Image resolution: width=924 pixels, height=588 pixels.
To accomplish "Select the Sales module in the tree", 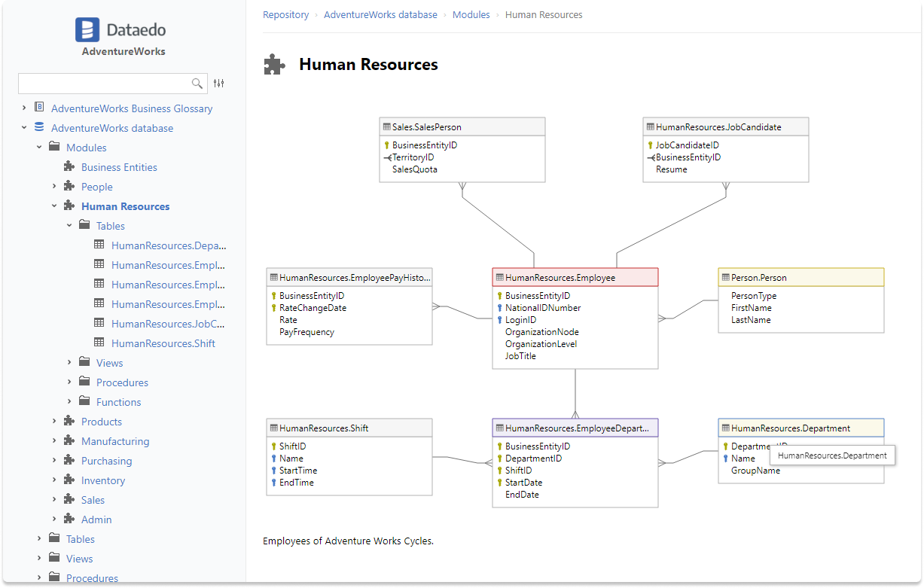I will pyautogui.click(x=93, y=500).
